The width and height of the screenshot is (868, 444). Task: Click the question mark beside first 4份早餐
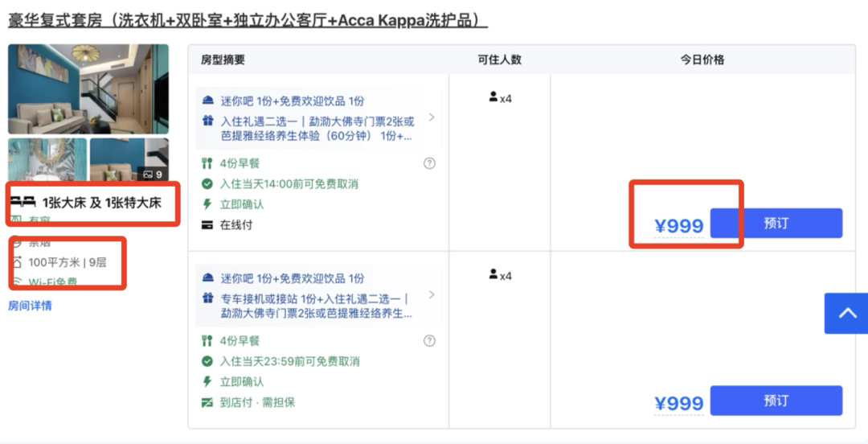point(429,163)
